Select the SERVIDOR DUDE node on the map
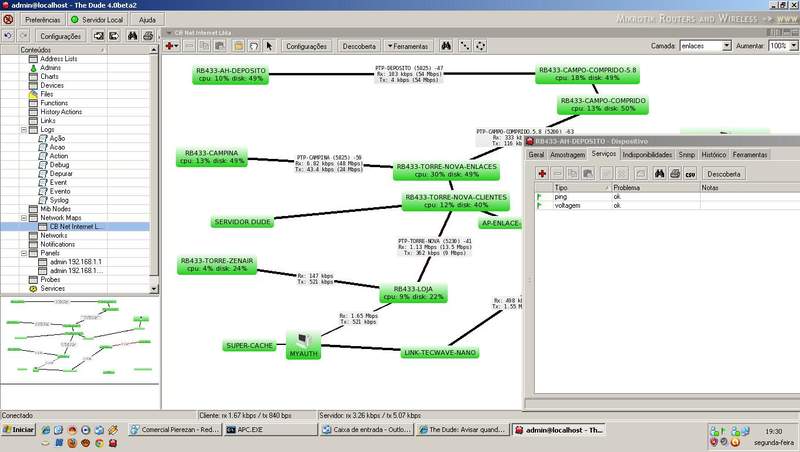The height and width of the screenshot is (452, 800). point(242,222)
